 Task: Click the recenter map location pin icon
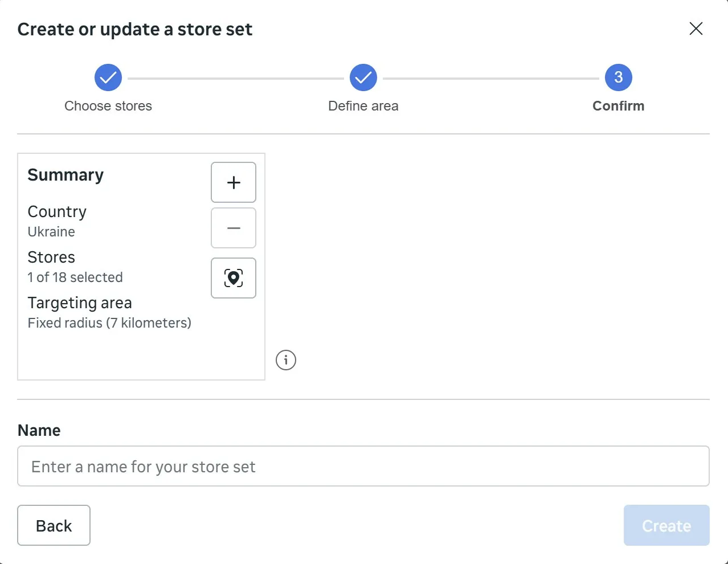click(234, 278)
